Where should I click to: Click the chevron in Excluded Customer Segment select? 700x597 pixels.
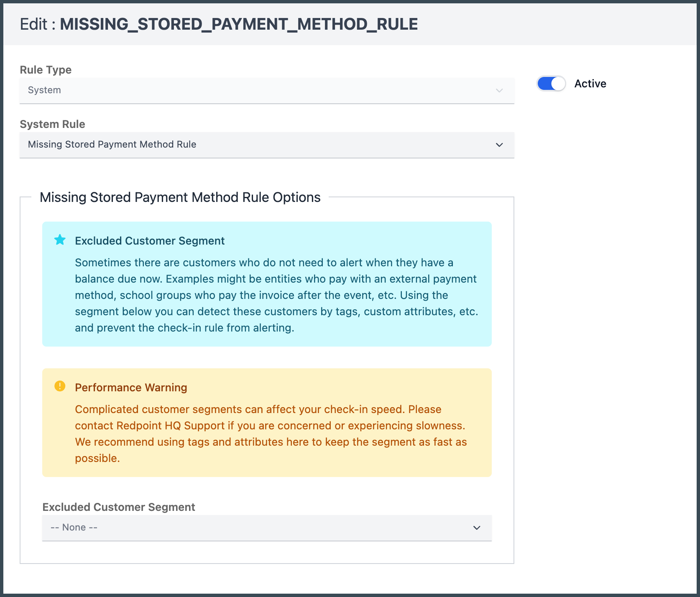click(476, 528)
